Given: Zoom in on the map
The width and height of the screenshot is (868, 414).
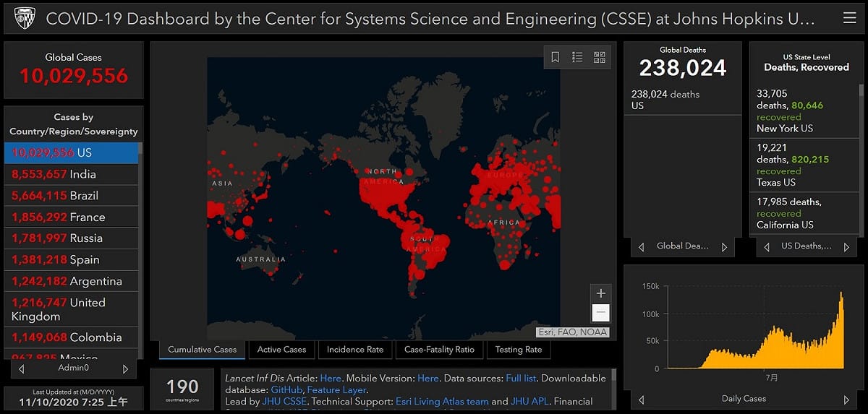Looking at the screenshot, I should point(600,293).
